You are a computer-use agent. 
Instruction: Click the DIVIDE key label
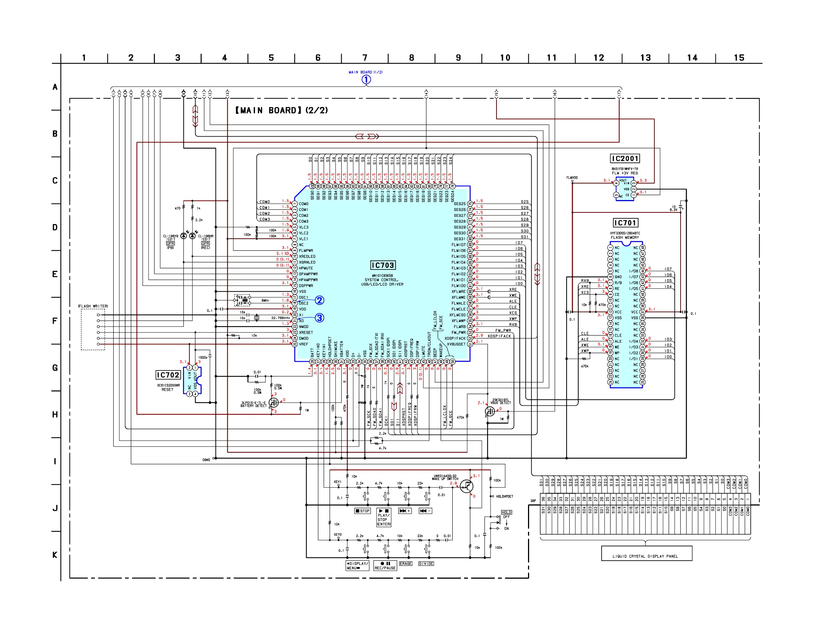tap(426, 564)
